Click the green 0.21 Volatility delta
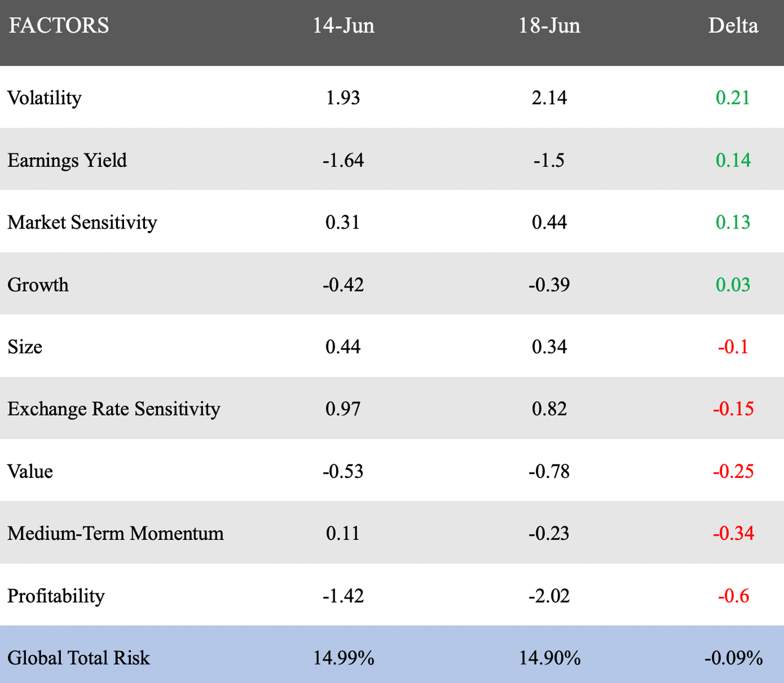The image size is (784, 683). click(732, 98)
